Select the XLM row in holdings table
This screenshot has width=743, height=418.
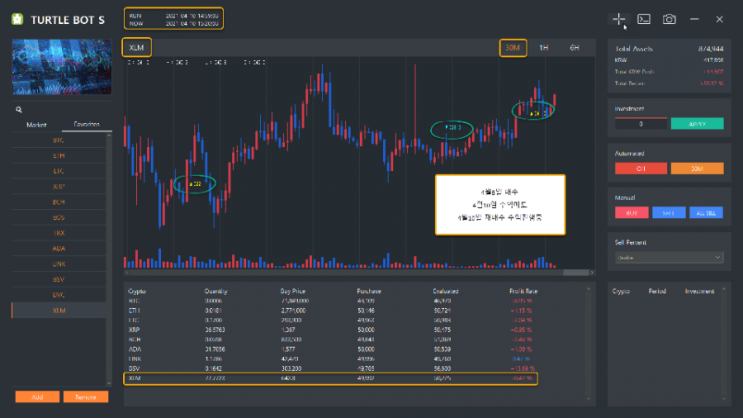click(x=330, y=378)
